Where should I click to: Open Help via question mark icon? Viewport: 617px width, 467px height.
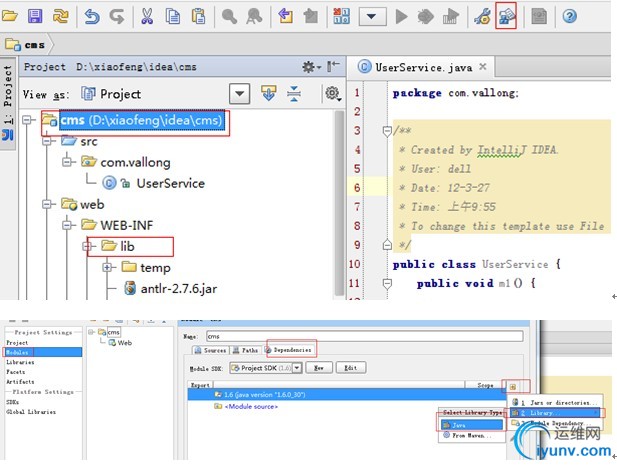[569, 16]
